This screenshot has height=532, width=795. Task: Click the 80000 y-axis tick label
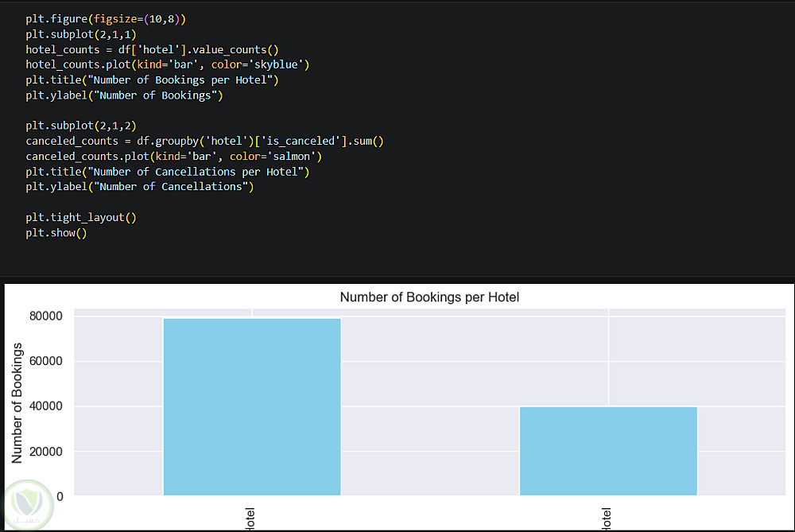(45, 316)
